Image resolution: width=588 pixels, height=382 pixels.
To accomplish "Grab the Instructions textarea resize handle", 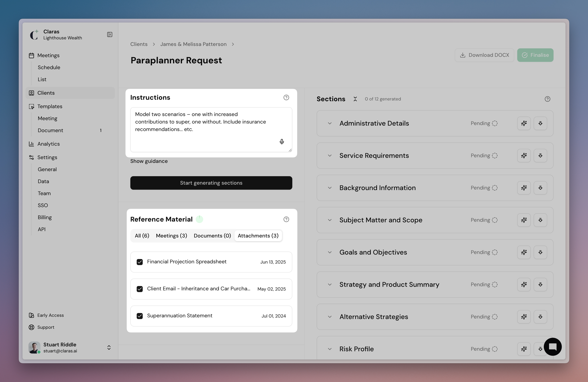I will tap(290, 150).
